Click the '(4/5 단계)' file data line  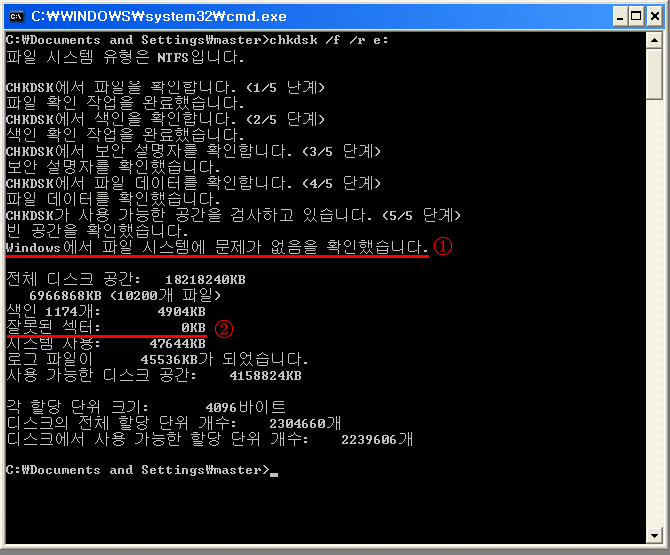tap(193, 183)
